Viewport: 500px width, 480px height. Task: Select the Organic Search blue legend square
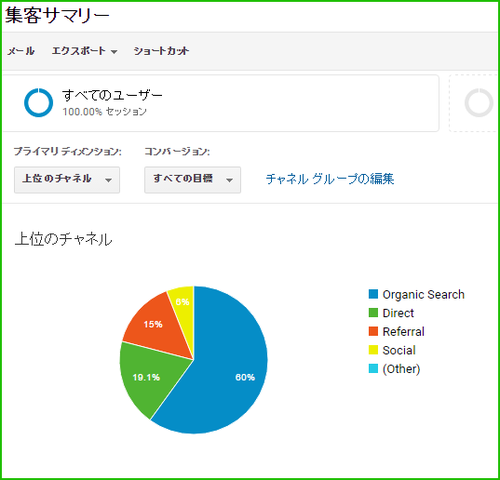pos(373,294)
